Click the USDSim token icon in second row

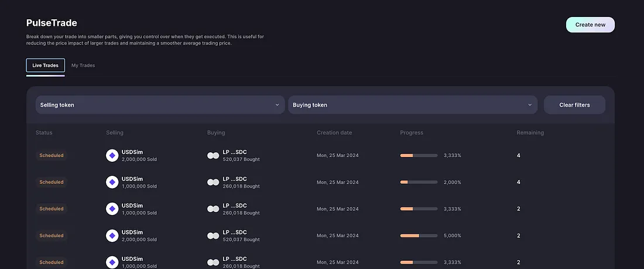112,182
